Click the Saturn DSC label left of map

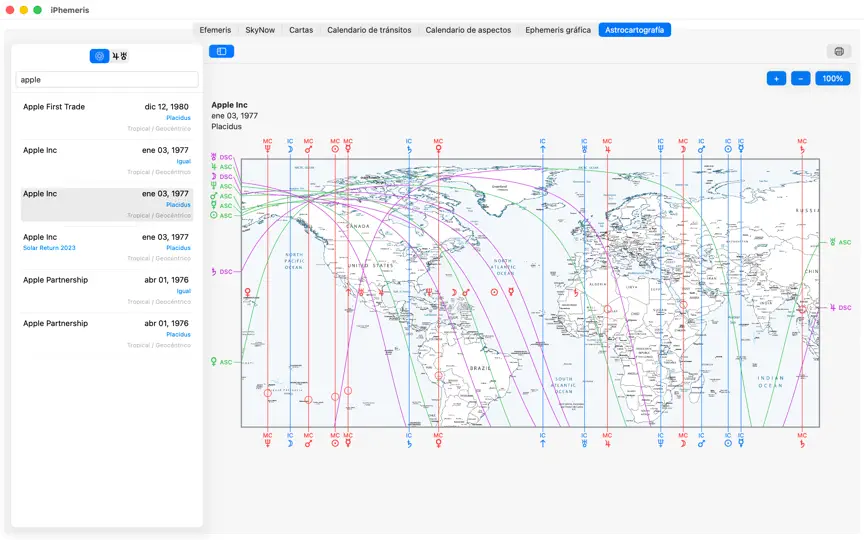tap(222, 272)
